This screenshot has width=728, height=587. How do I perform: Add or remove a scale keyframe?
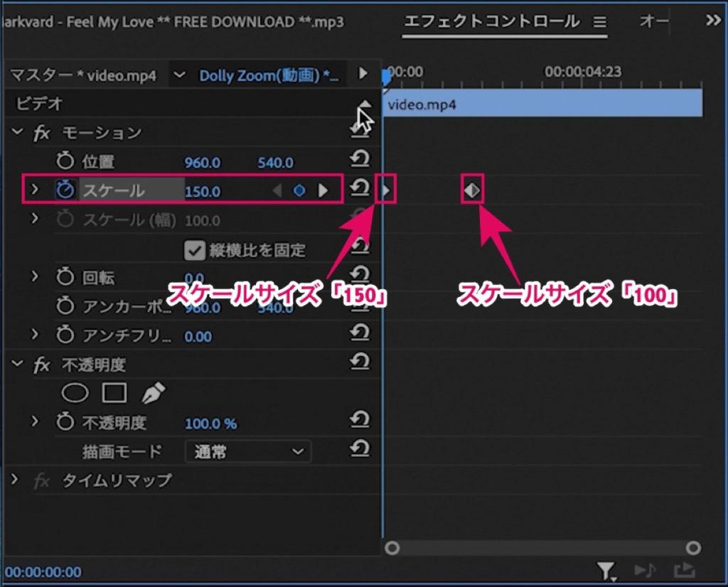point(299,190)
